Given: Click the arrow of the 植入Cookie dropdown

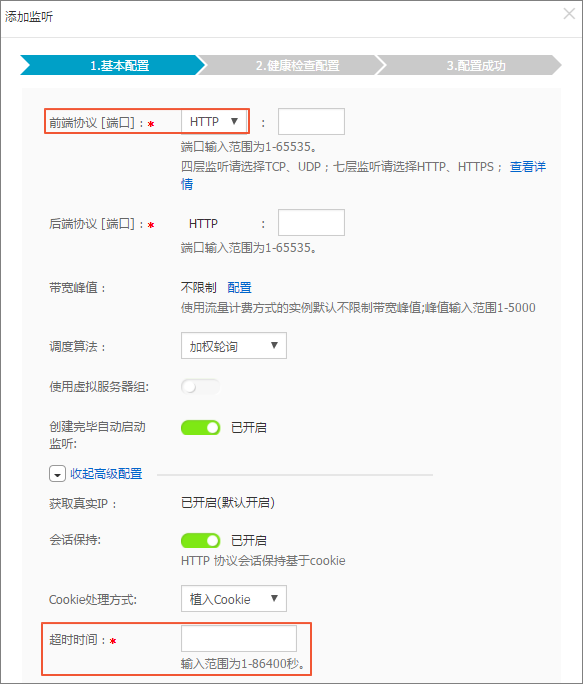Looking at the screenshot, I should pos(274,598).
